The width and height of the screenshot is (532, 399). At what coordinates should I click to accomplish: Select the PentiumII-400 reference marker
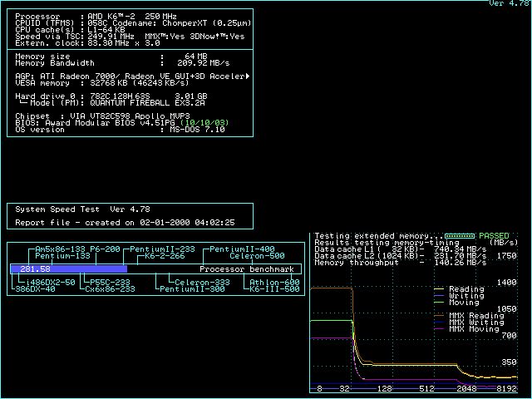click(242, 249)
